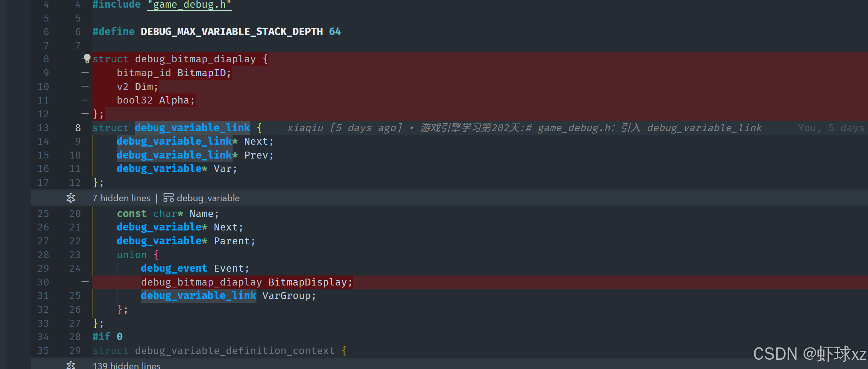
Task: Click the "Parent;" member name
Action: [x=235, y=241]
